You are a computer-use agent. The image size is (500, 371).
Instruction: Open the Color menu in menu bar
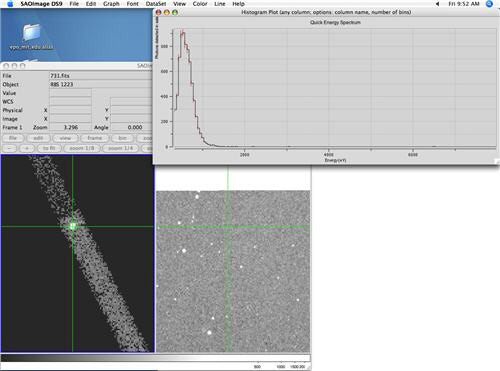click(200, 4)
